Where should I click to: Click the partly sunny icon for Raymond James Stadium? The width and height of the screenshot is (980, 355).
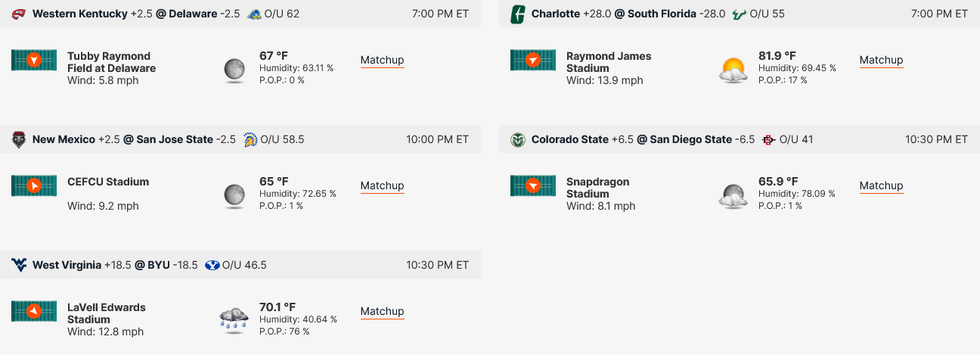pos(733,70)
